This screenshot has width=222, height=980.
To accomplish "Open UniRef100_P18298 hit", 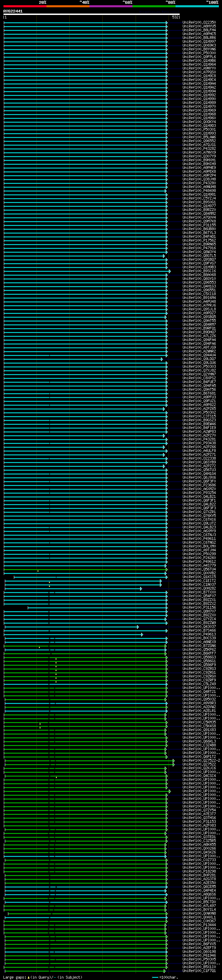I will point(199,871).
